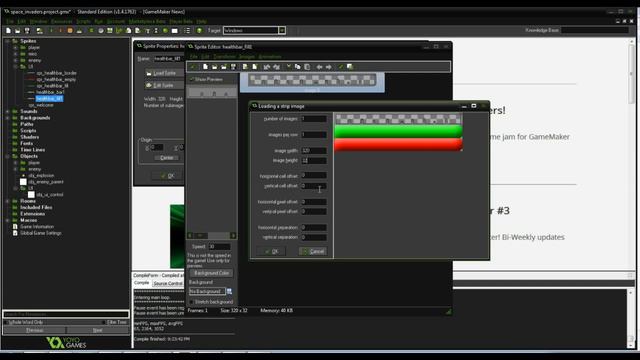Run in debug mode with the red arrow icon
640x360 pixels.
[60, 31]
